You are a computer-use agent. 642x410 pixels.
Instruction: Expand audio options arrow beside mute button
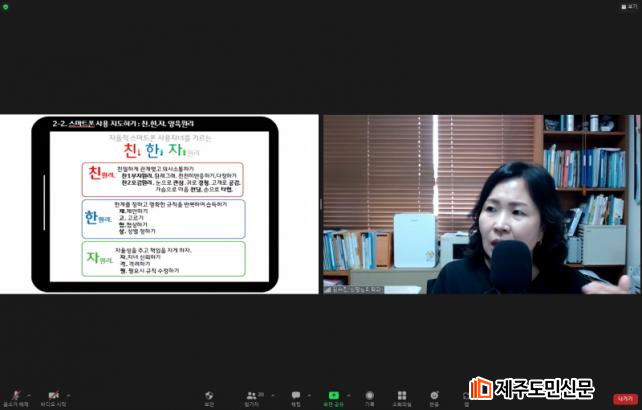coord(29,395)
